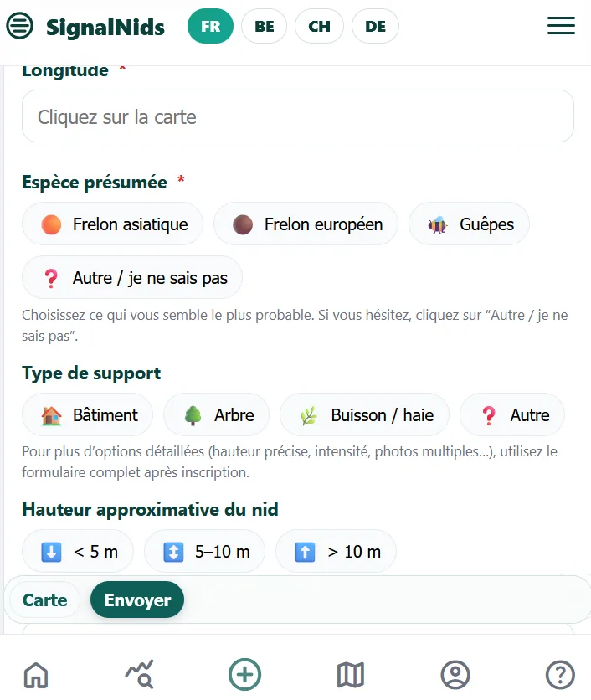The height and width of the screenshot is (700, 591).
Task: Open the Carte panel
Action: point(43,600)
